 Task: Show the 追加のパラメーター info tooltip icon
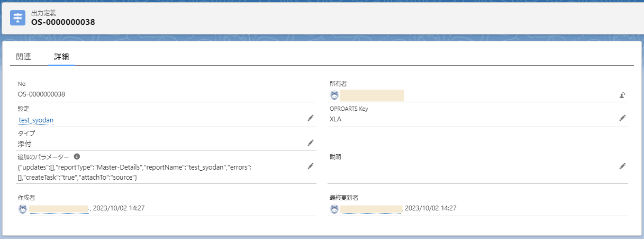click(77, 157)
